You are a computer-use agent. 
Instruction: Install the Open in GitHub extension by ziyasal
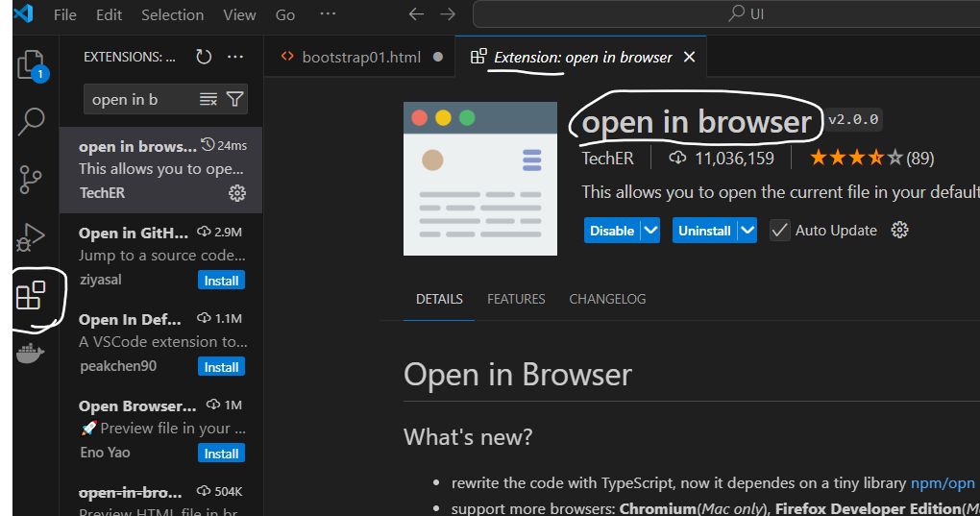221,281
